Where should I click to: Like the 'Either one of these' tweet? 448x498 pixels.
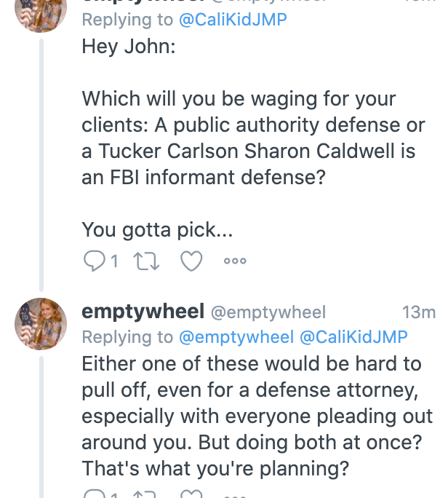point(191,494)
